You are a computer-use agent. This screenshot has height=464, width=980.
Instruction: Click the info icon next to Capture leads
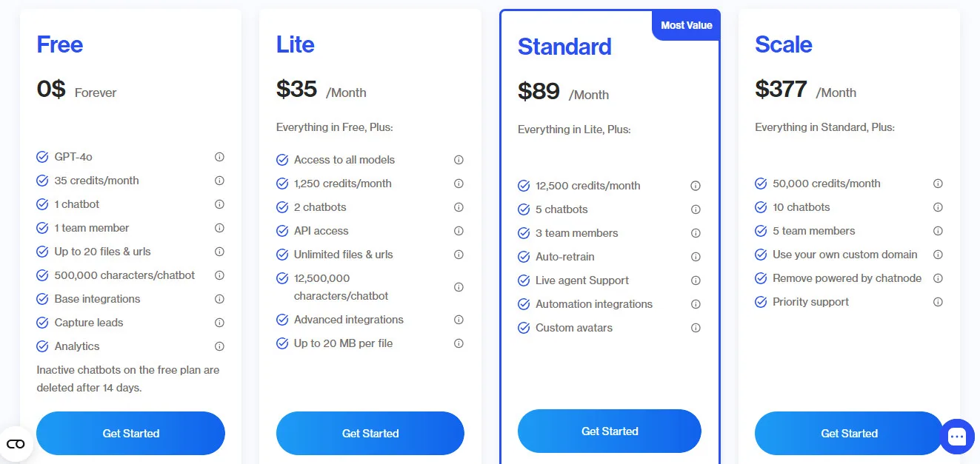pos(219,322)
